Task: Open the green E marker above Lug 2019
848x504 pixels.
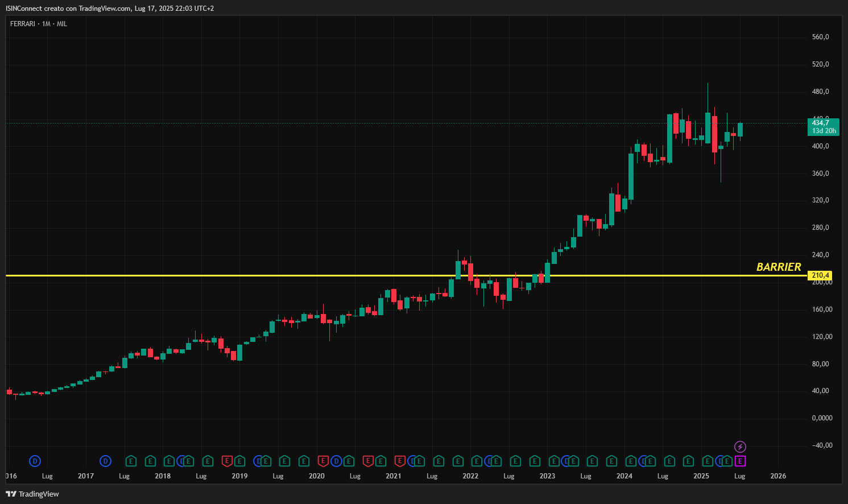Action: [285, 461]
